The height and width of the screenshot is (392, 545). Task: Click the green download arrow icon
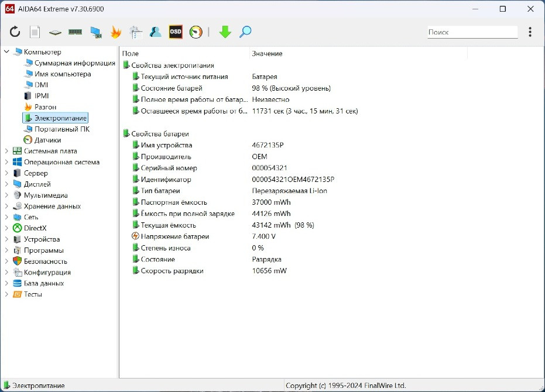pyautogui.click(x=225, y=32)
